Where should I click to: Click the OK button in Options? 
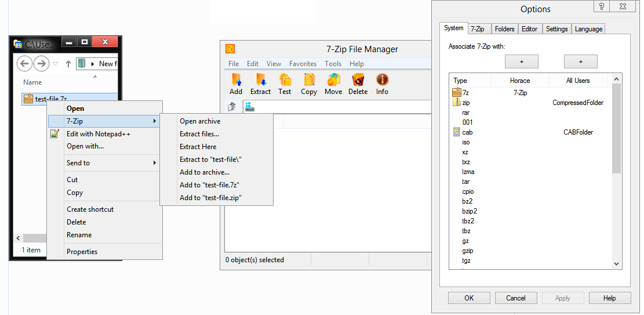click(469, 298)
